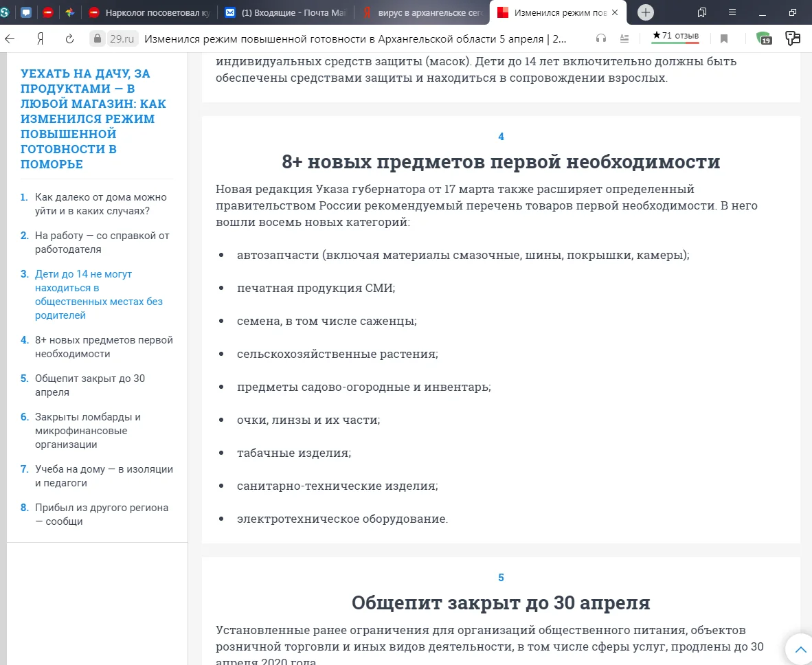The width and height of the screenshot is (812, 665).
Task: Click section number 5 above the heading
Action: tap(501, 578)
